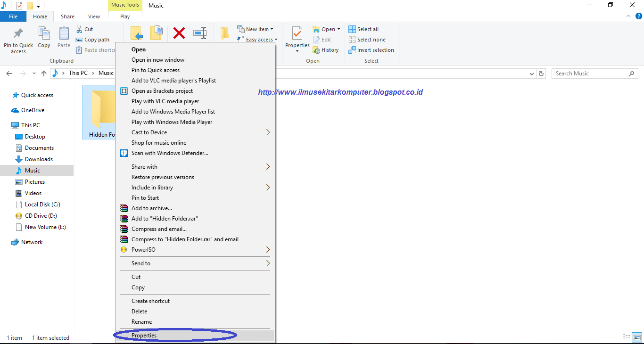The height and width of the screenshot is (344, 644).
Task: Open Downloads in navigation pane
Action: [38, 159]
